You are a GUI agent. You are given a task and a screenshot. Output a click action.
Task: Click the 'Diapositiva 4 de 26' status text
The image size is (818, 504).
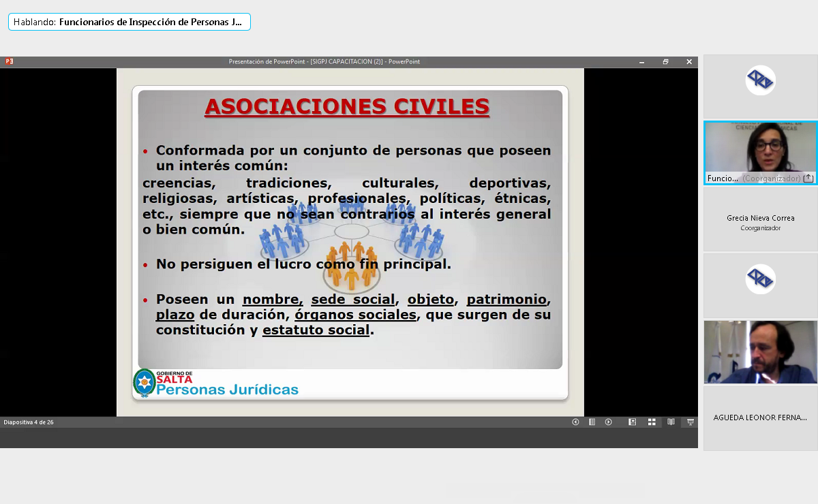coord(29,422)
